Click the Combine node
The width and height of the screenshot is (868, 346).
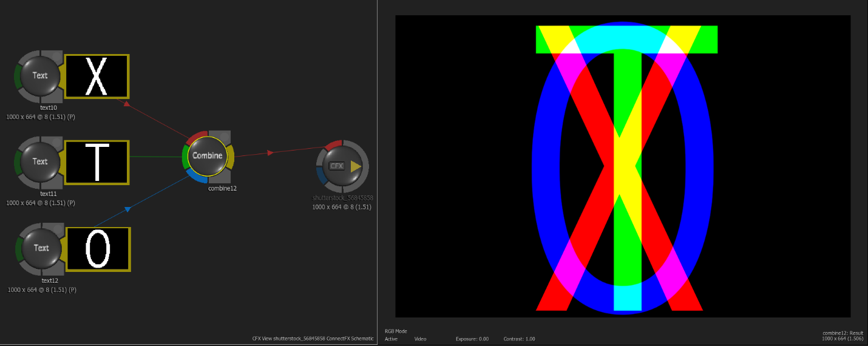point(208,156)
